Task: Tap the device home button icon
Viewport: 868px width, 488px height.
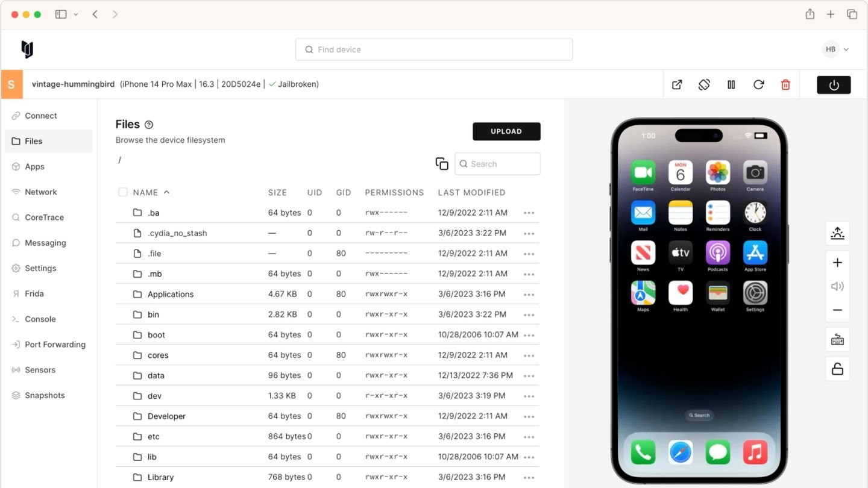Action: point(837,233)
